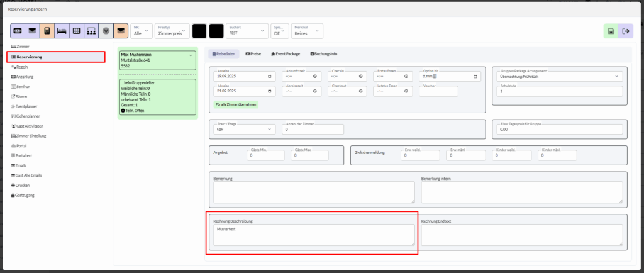Click the grid table icon in the toolbar

pos(76,31)
